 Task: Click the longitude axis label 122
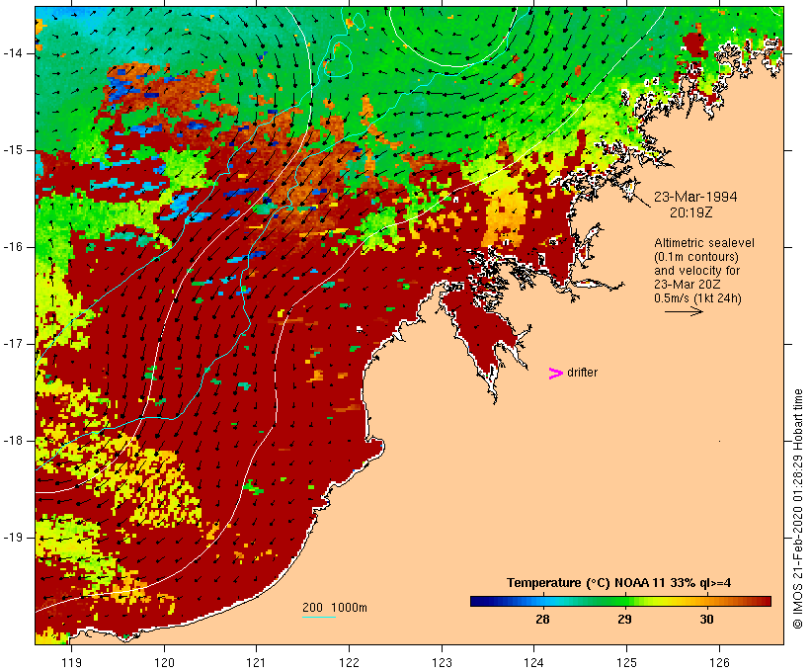pos(349,662)
